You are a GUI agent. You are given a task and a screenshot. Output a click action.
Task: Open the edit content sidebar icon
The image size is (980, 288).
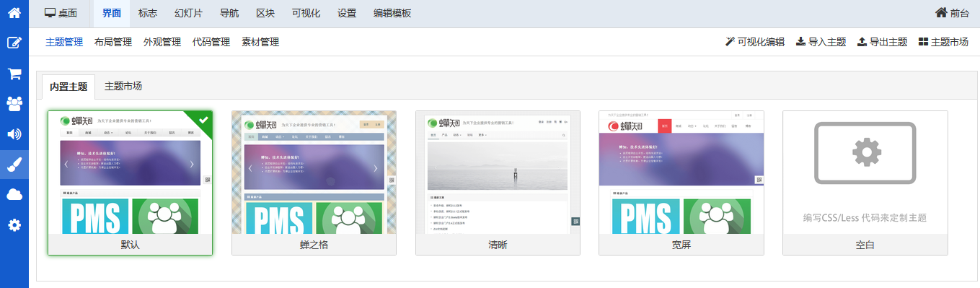pyautogui.click(x=14, y=43)
